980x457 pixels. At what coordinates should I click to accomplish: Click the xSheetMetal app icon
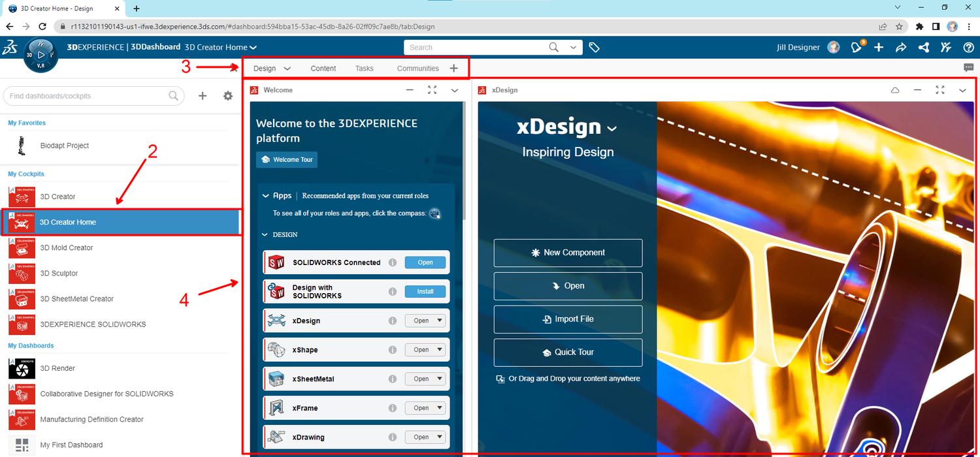coord(275,379)
